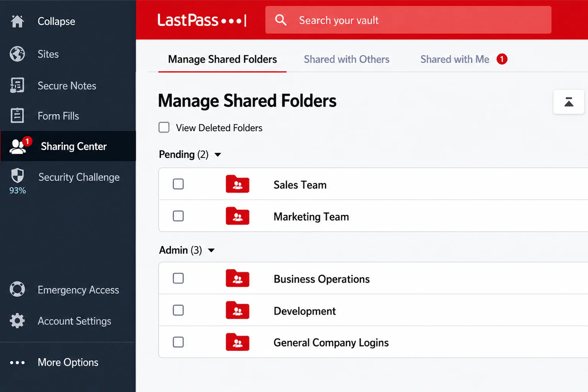Viewport: 588px width, 392px height.
Task: Click the scroll-to-top arrow button
Action: click(x=569, y=102)
